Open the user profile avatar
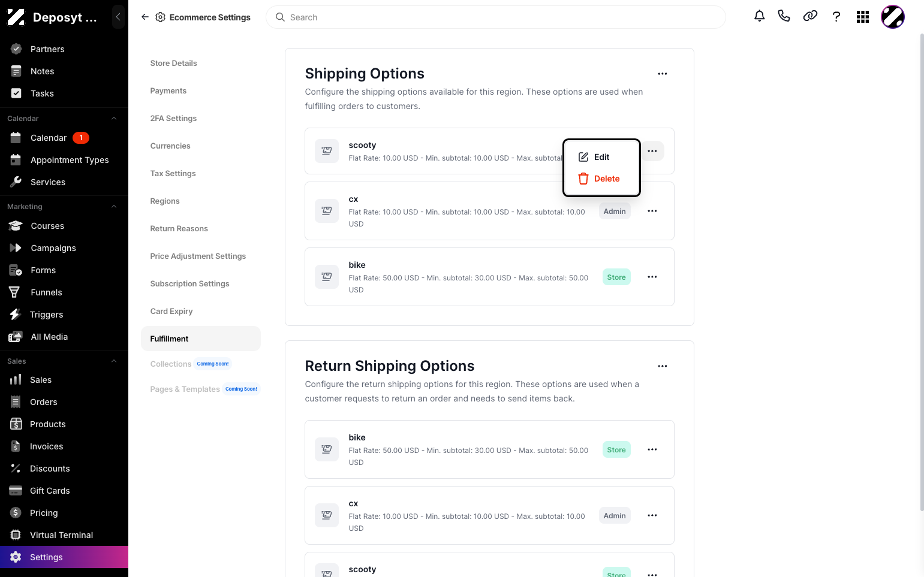 (892, 17)
